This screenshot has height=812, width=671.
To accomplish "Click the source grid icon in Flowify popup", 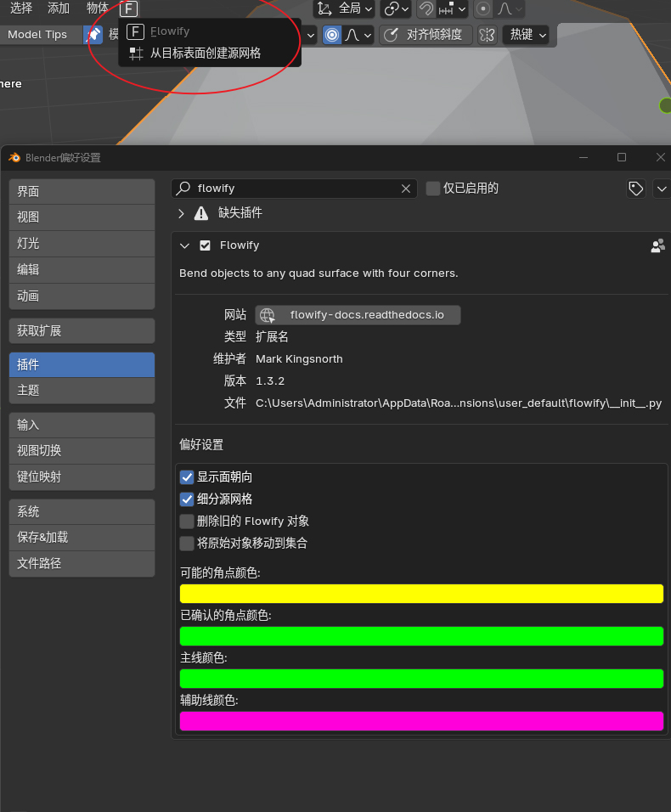I will coord(136,54).
